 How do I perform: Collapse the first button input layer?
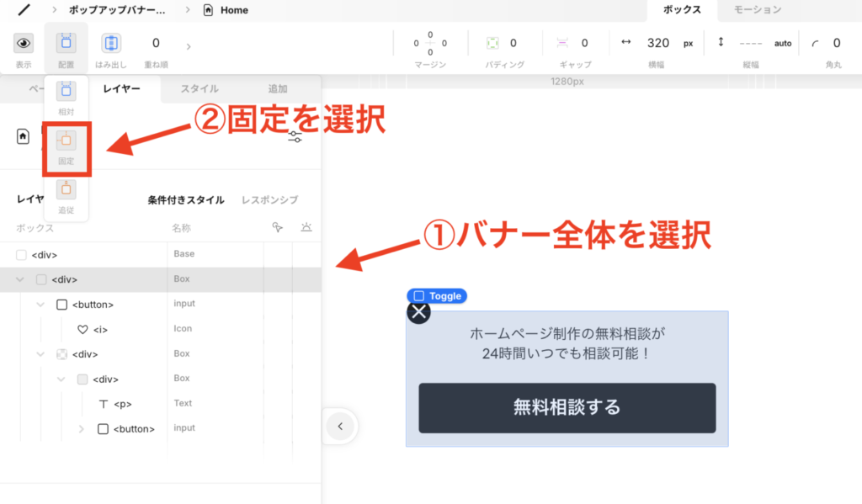(40, 304)
